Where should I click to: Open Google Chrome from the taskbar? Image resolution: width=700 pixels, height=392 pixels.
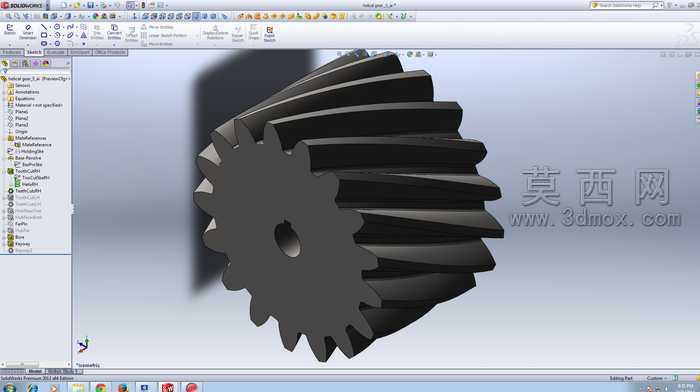(x=101, y=388)
